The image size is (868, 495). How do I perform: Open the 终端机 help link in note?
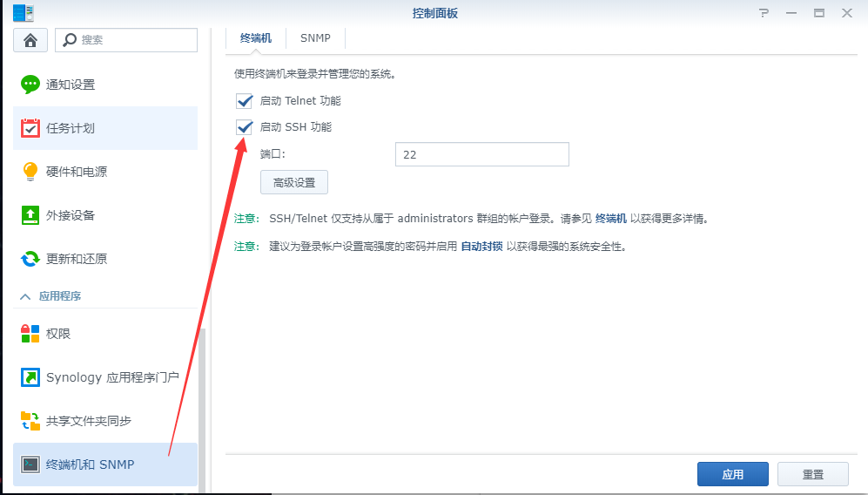[x=611, y=219]
